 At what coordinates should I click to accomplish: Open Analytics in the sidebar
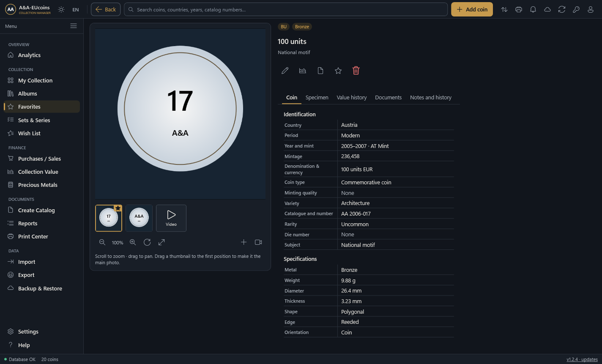coord(41,55)
